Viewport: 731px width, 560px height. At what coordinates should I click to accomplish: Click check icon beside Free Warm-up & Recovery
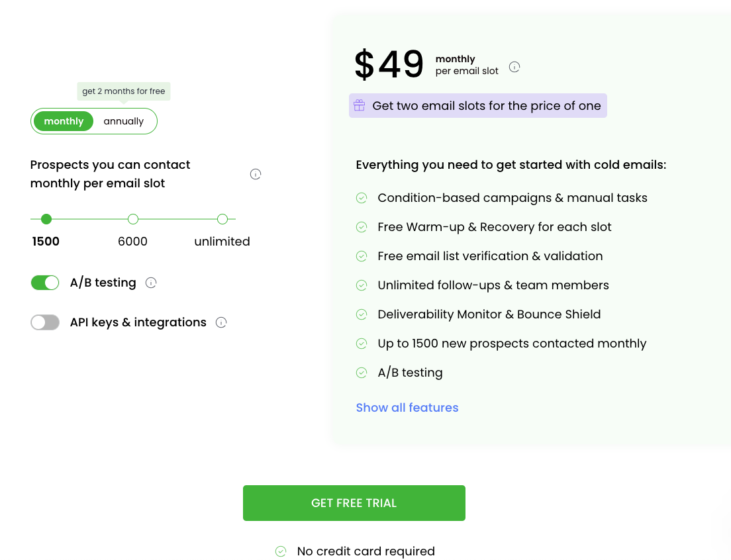(362, 227)
